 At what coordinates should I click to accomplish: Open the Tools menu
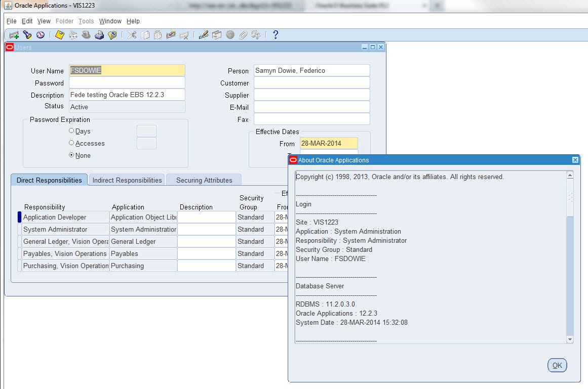tap(86, 21)
